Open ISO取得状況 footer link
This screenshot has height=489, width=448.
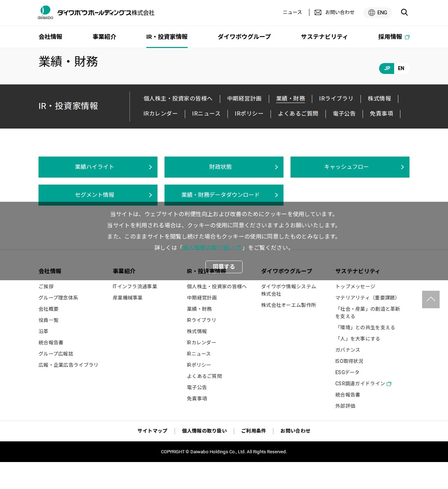[x=349, y=361]
